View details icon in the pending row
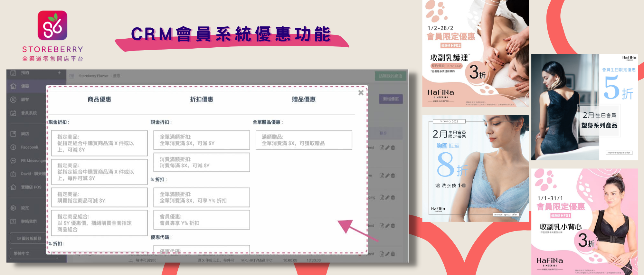Viewport: 644px width, 275px height. click(382, 197)
